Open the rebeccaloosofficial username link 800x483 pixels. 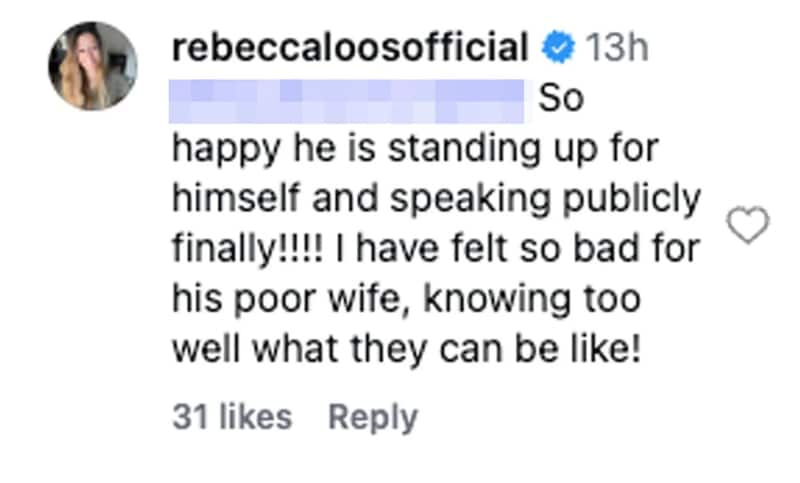coord(350,47)
